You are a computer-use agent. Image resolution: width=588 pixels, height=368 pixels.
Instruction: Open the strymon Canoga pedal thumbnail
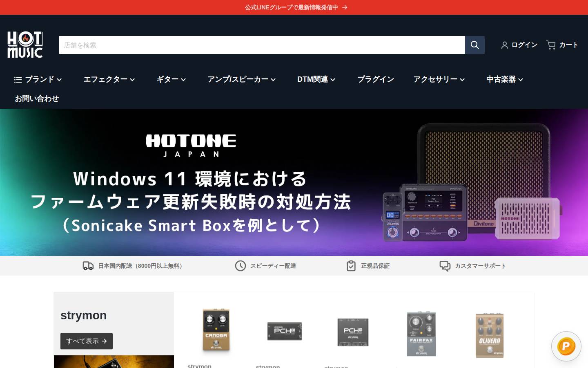pyautogui.click(x=216, y=330)
